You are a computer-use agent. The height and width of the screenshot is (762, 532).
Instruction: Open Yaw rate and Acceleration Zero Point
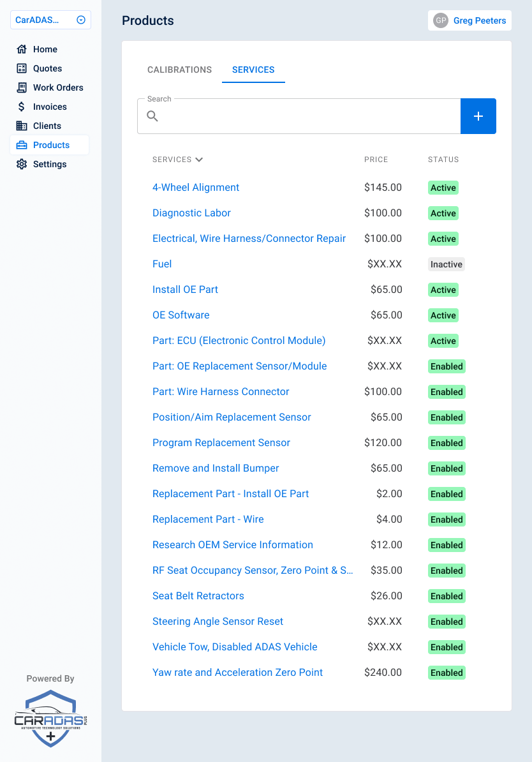coord(237,673)
